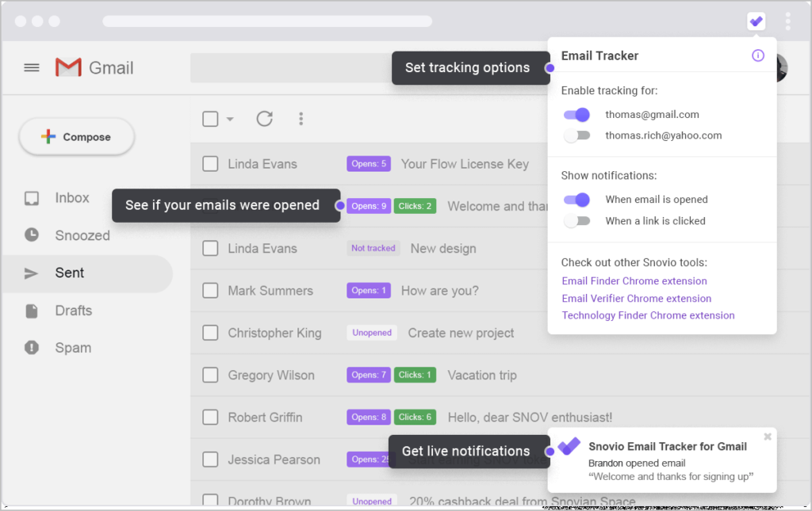Click the info icon in Email Tracker panel

[x=757, y=55]
